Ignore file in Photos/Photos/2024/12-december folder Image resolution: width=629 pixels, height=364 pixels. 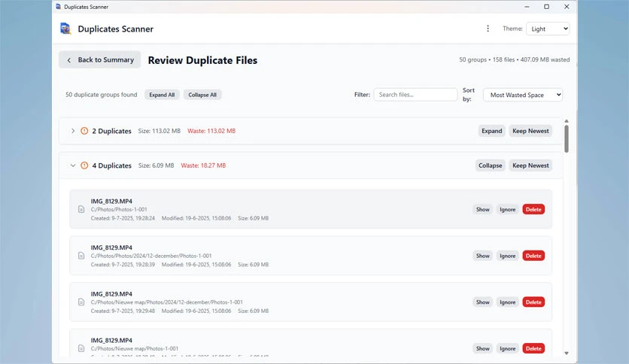click(x=507, y=256)
